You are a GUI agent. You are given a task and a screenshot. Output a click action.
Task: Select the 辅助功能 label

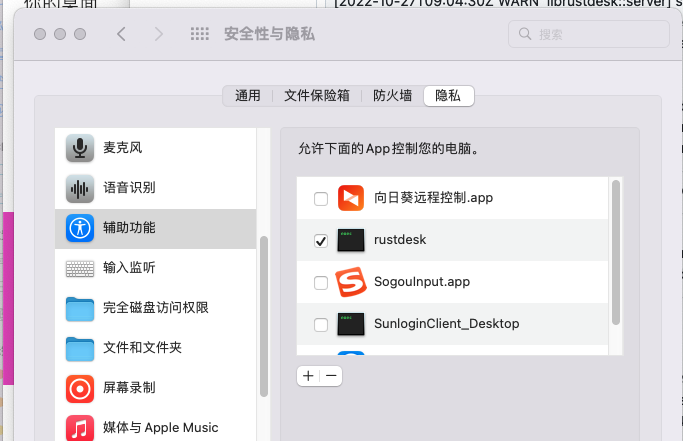coord(129,227)
